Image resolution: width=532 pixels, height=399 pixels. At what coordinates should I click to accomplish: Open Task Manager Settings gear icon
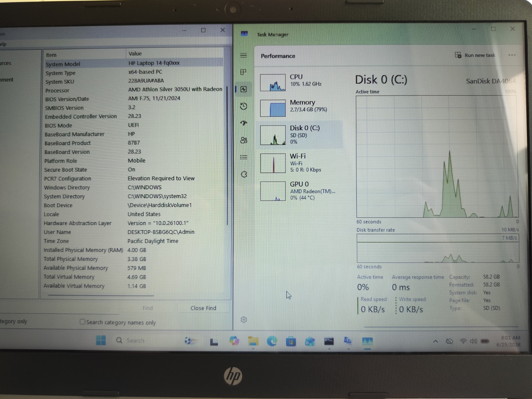(244, 320)
